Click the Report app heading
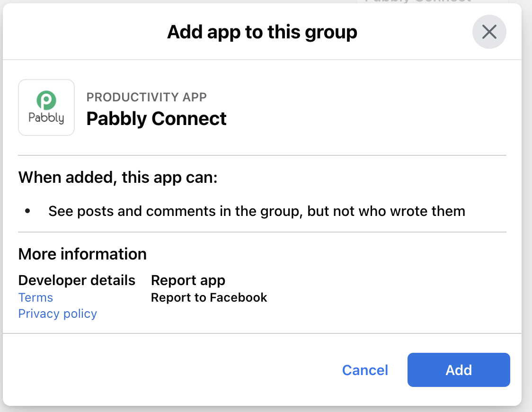 (188, 281)
